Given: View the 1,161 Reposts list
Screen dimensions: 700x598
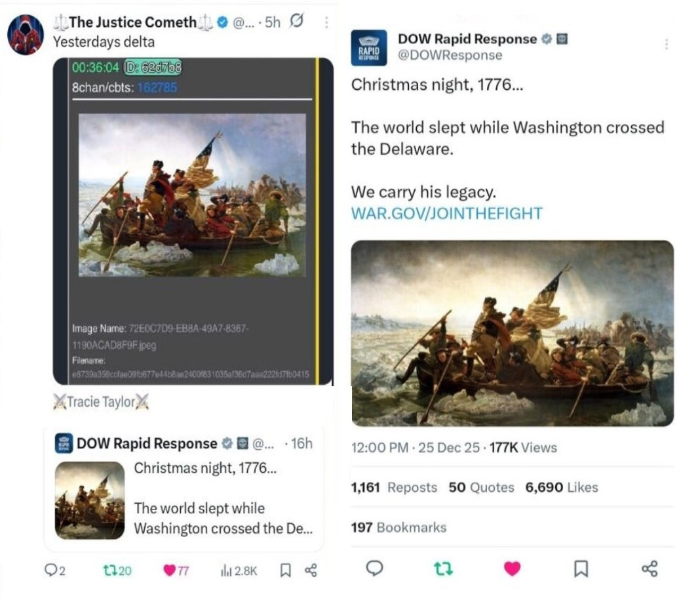Looking at the screenshot, I should pyautogui.click(x=394, y=487).
